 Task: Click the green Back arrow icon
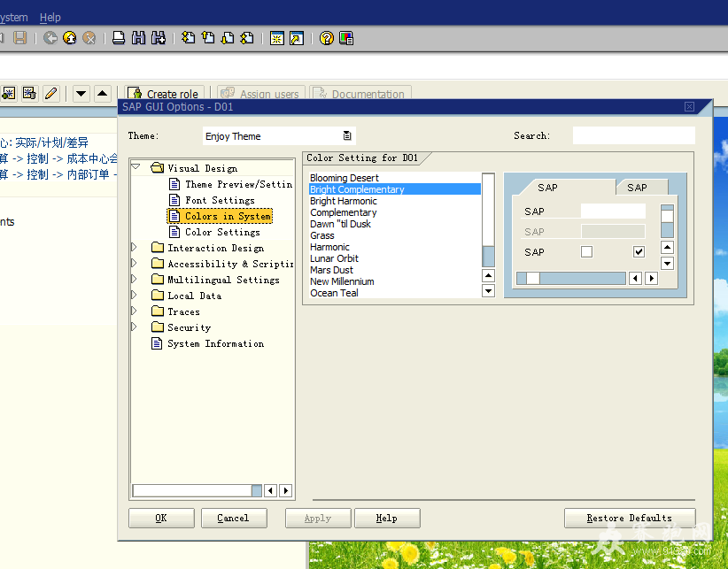click(x=50, y=37)
